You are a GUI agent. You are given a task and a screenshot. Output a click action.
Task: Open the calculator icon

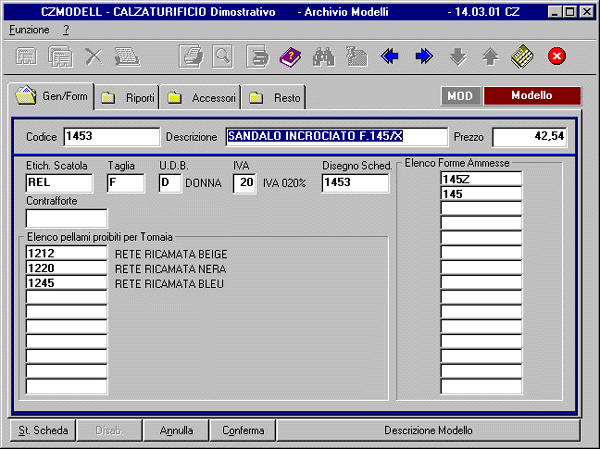pyautogui.click(x=522, y=57)
